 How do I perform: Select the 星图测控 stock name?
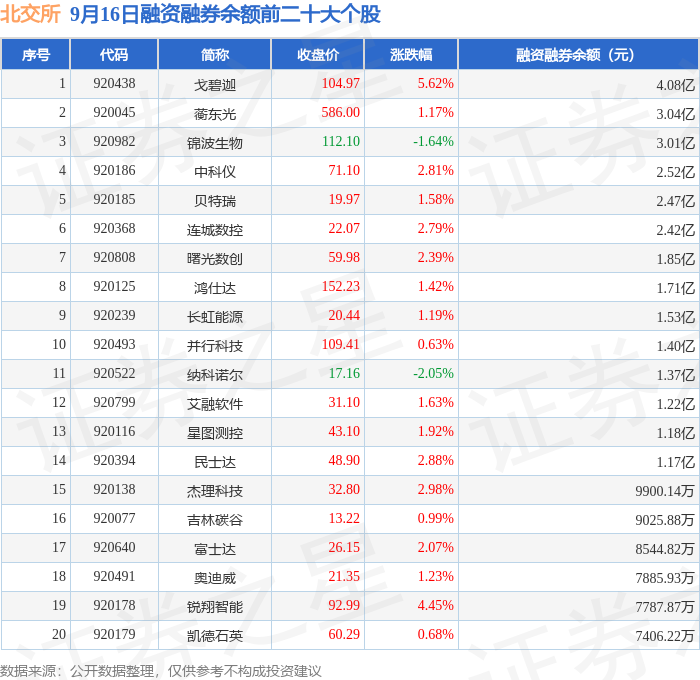pos(215,433)
